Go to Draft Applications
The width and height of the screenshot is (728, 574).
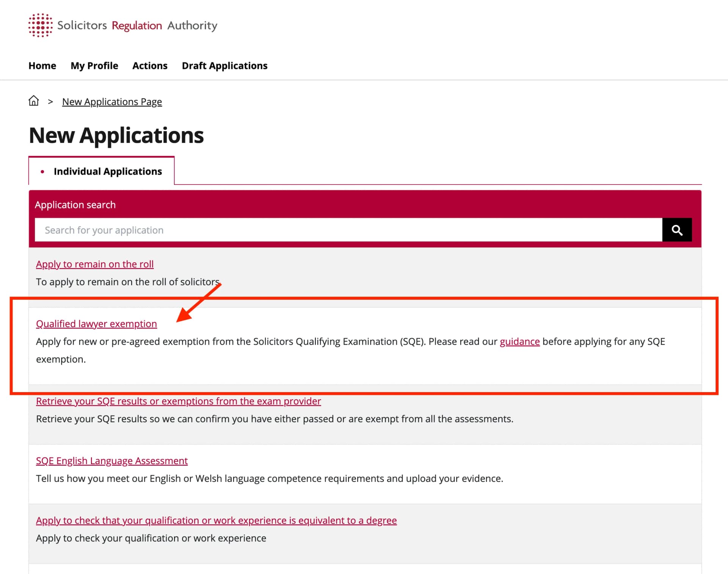pos(224,66)
